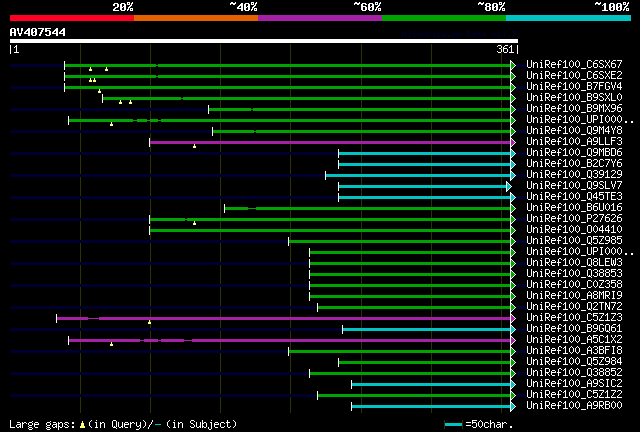Image resolution: width=640 pixels, height=432 pixels.
Task: Click the red 20% identity legend segment
Action: (72, 18)
